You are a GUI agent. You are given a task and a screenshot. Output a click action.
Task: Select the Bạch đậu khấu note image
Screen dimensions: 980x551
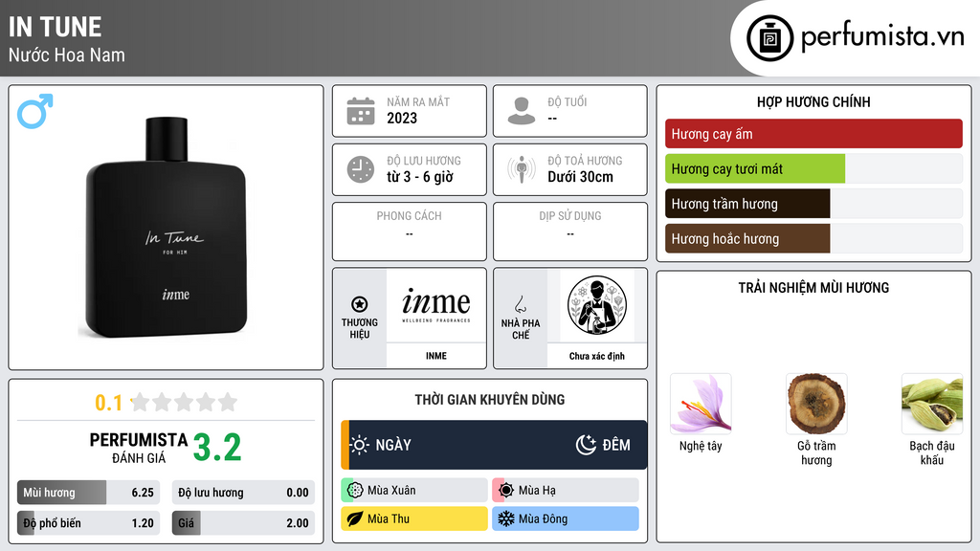[932, 405]
